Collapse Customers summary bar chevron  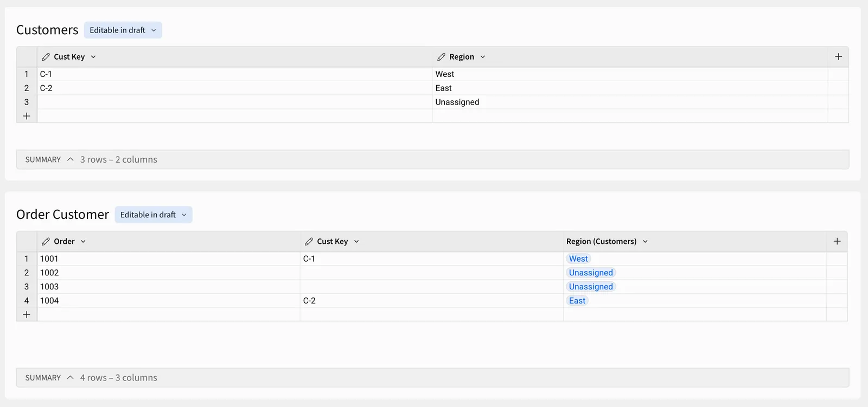click(x=70, y=159)
